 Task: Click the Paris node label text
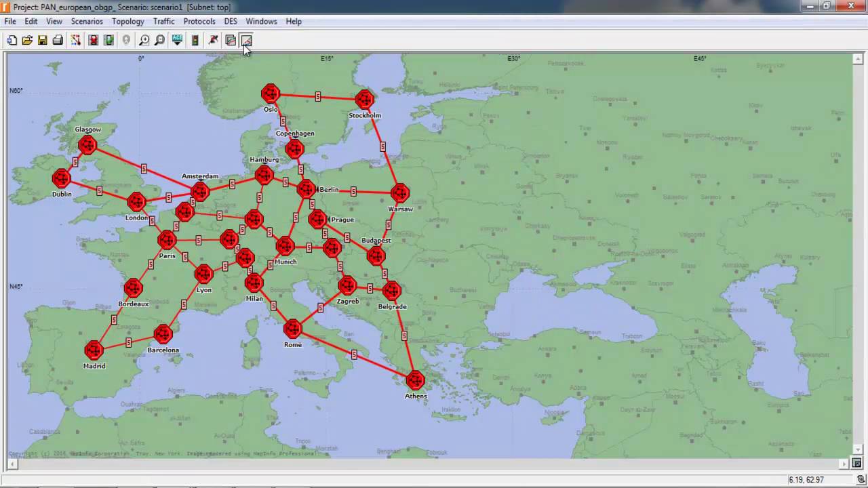[167, 256]
